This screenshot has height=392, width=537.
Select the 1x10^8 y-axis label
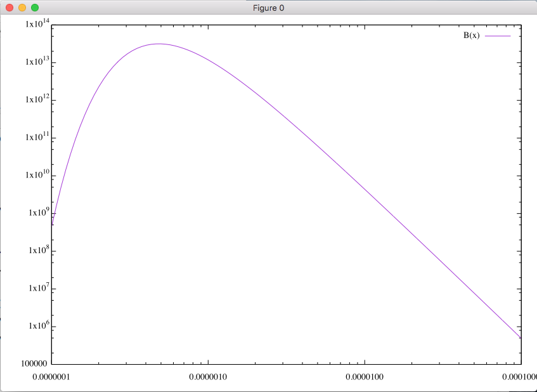38,251
